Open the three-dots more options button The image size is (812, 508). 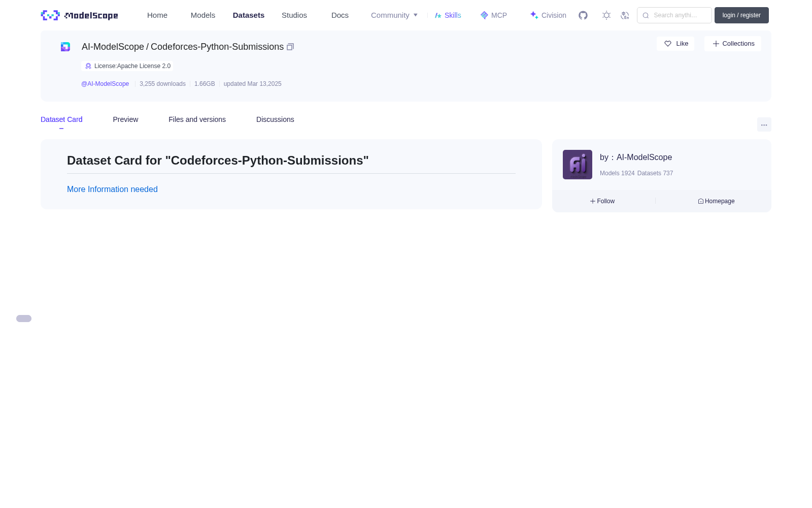coord(764,124)
